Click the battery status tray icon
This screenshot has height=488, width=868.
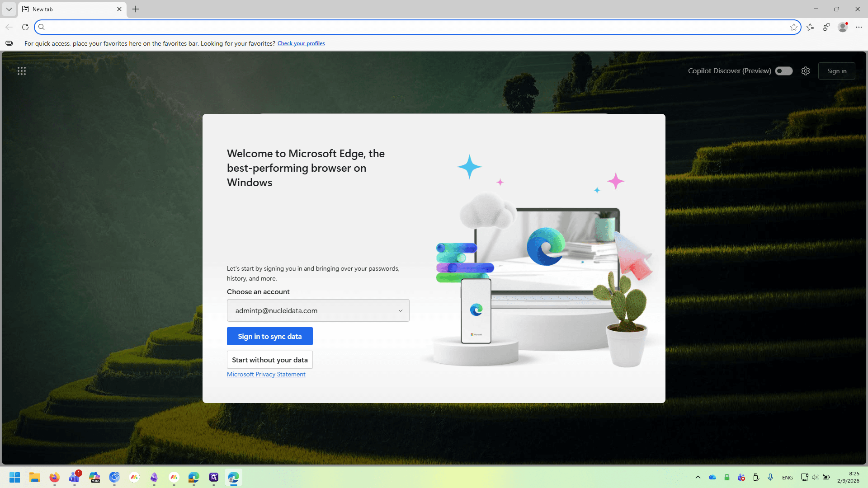tap(826, 477)
